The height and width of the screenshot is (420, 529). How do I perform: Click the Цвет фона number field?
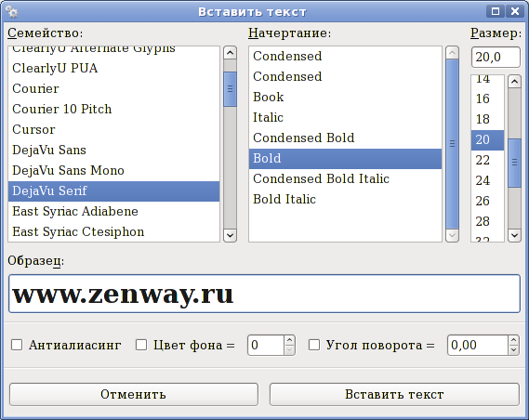266,345
